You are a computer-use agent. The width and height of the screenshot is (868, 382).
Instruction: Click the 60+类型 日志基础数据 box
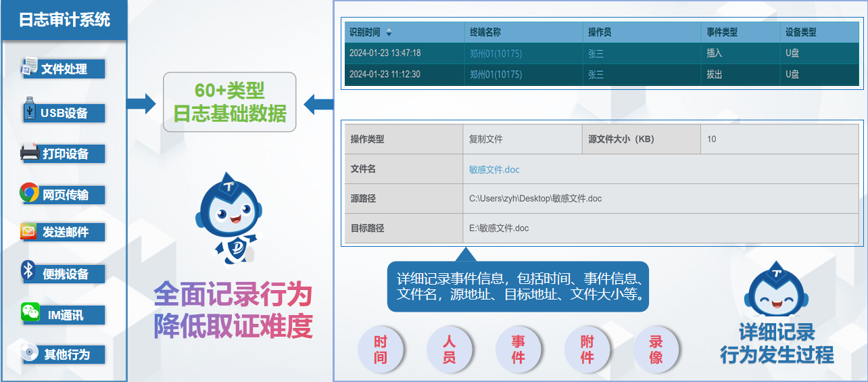[230, 102]
